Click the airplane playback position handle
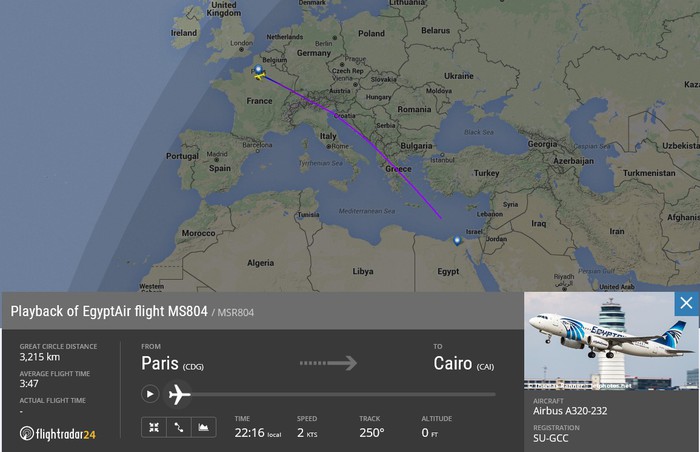 (x=179, y=394)
